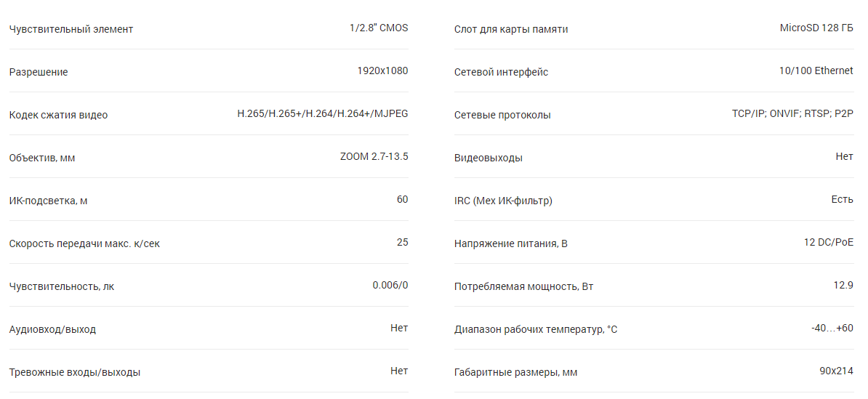Select the 0.006/0 sensitivity value
This screenshot has width=868, height=399.
(390, 286)
